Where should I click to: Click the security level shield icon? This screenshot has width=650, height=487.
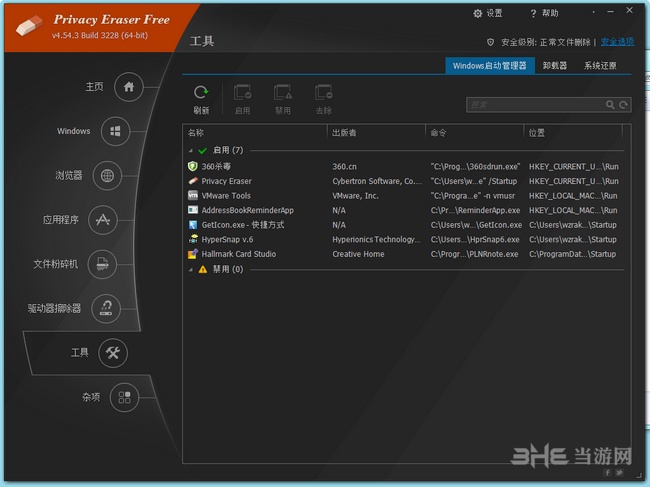coord(490,42)
